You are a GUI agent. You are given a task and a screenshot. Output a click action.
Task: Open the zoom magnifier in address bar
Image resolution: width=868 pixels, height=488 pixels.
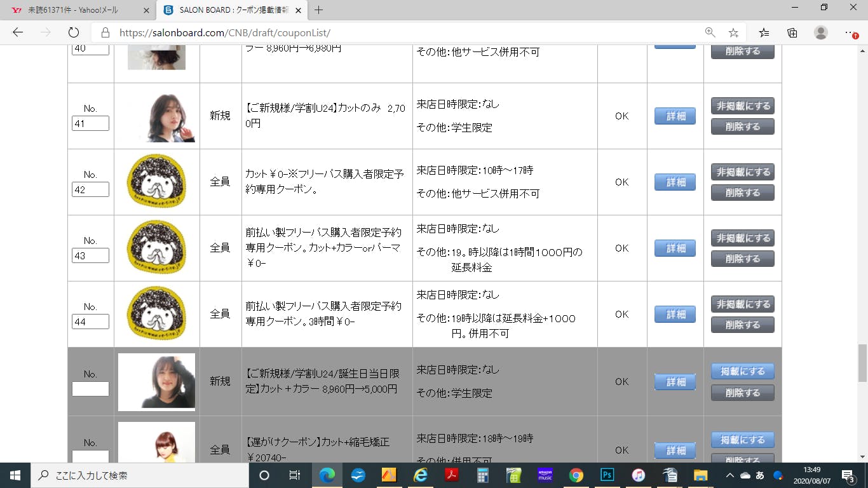710,32
